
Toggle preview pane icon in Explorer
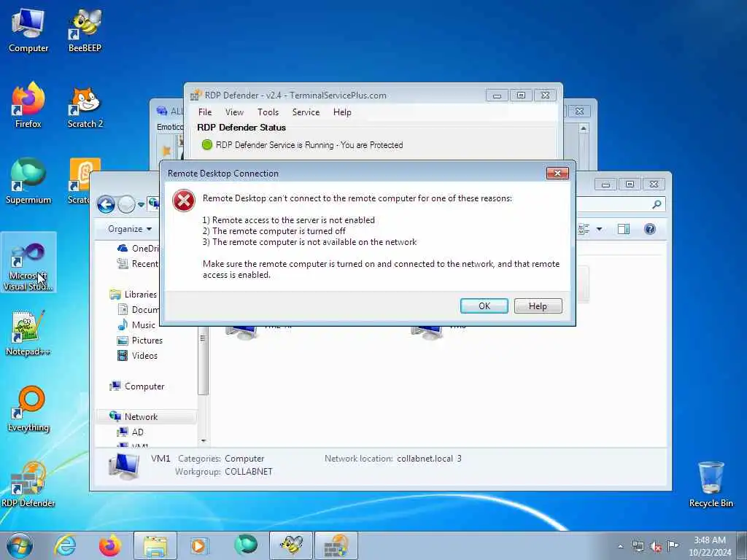click(624, 229)
